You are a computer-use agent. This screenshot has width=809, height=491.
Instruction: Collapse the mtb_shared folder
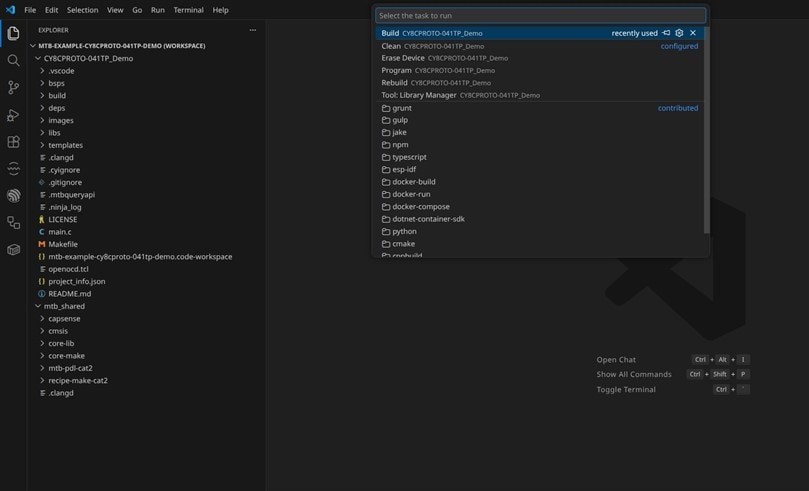coord(147,306)
